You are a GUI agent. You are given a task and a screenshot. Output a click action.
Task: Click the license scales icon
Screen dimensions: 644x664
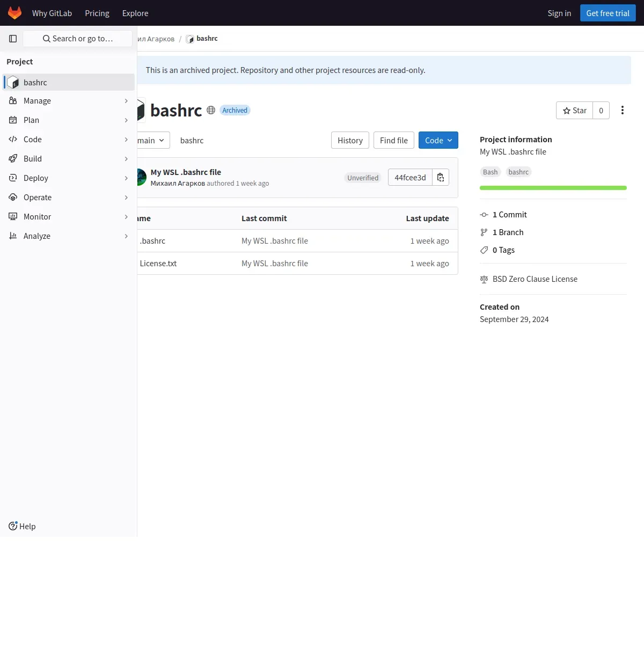coord(484,279)
